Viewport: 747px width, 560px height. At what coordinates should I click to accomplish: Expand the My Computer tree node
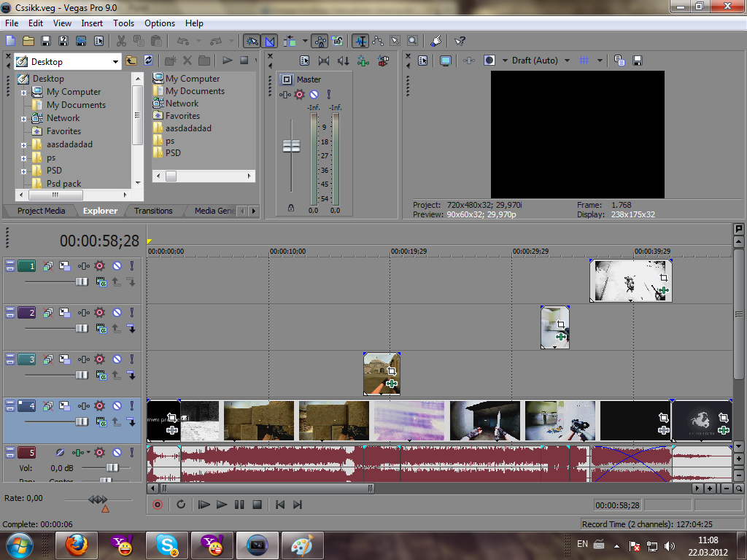click(x=23, y=93)
